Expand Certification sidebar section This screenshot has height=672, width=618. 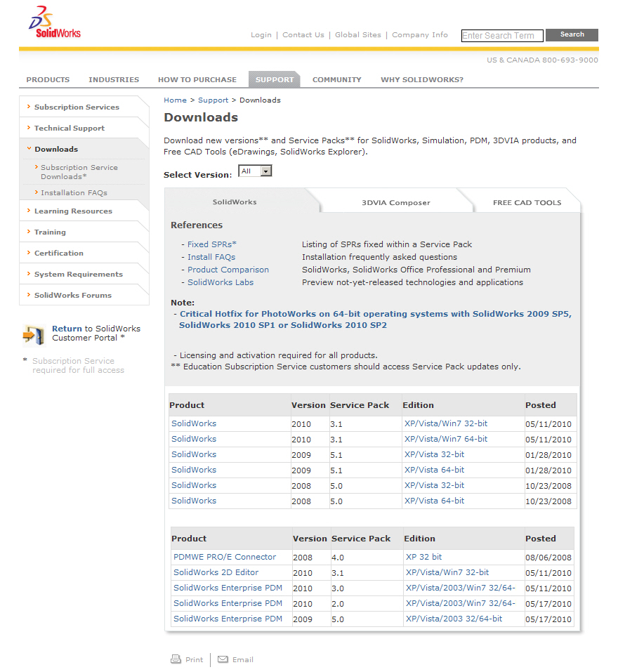point(59,253)
